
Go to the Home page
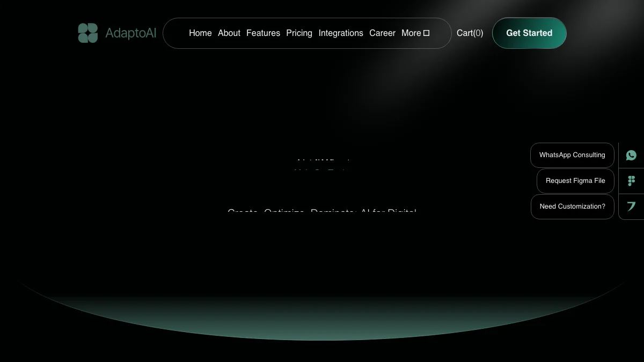[200, 33]
